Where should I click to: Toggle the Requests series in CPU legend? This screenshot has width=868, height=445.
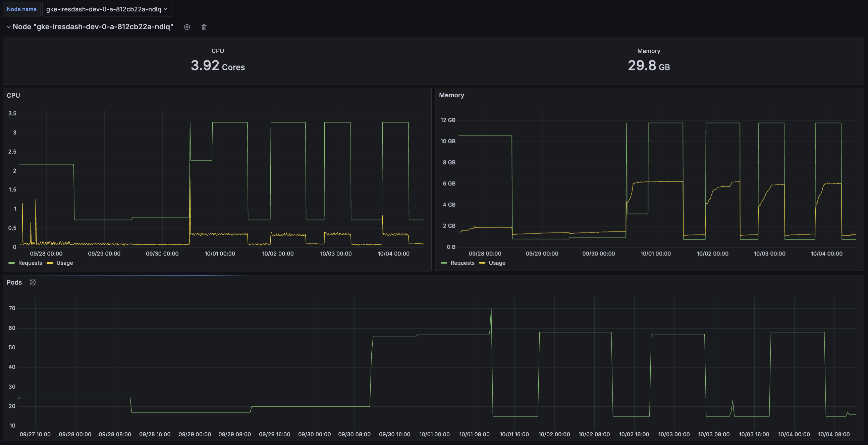(30, 263)
